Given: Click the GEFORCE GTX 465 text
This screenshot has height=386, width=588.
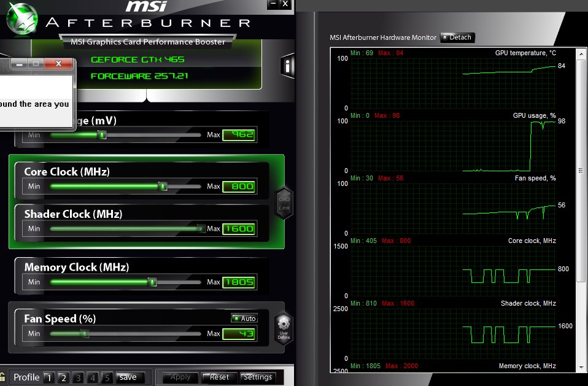Looking at the screenshot, I should [x=137, y=60].
